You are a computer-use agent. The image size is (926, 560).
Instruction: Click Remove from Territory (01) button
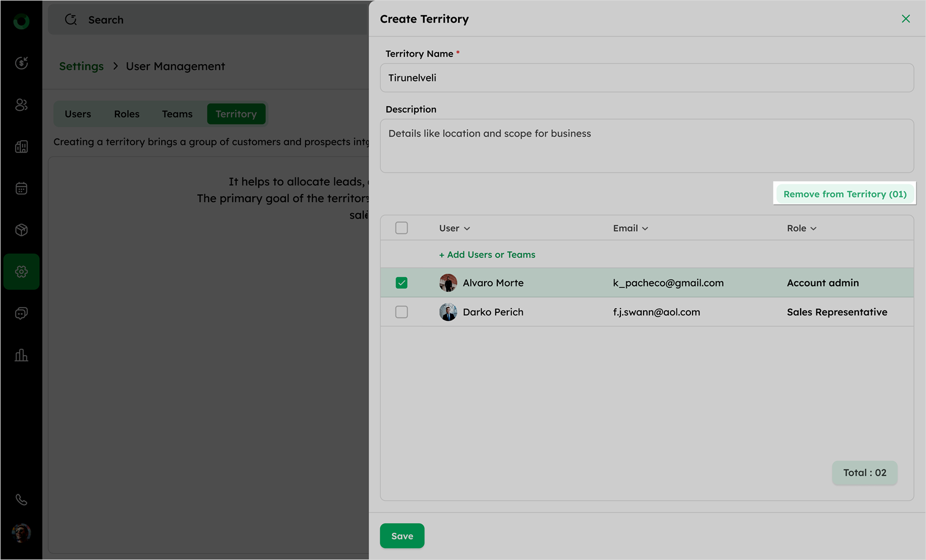coord(845,194)
